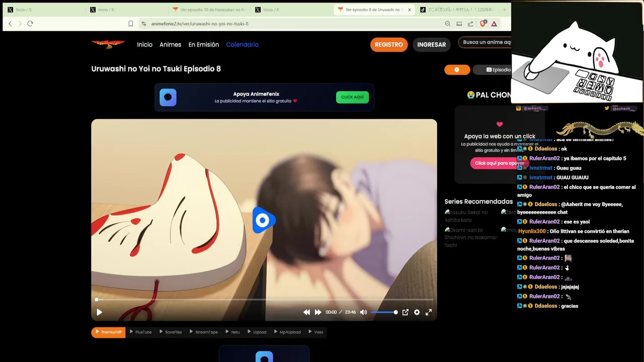Click the Twitter @asherit_ handle in overlay
644x362 pixels.
tap(624, 109)
